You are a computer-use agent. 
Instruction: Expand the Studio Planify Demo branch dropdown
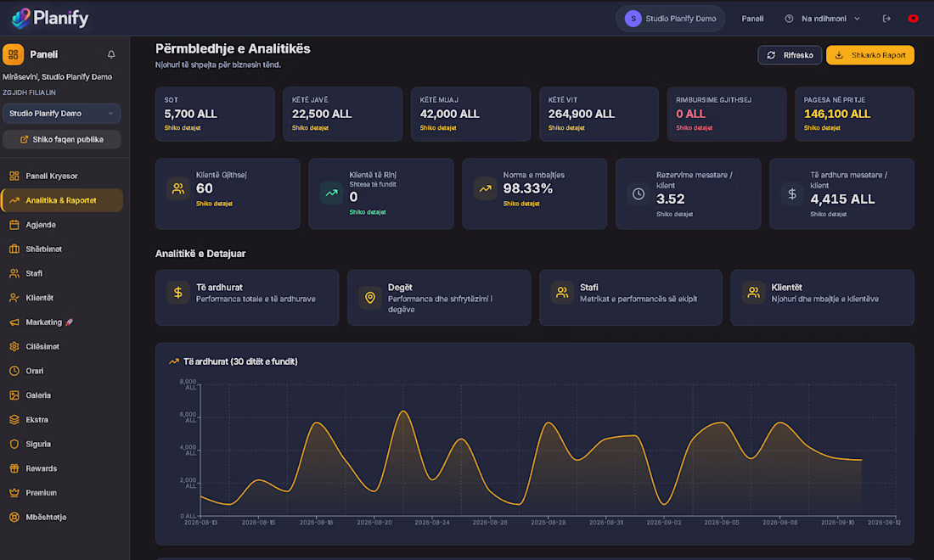click(61, 113)
